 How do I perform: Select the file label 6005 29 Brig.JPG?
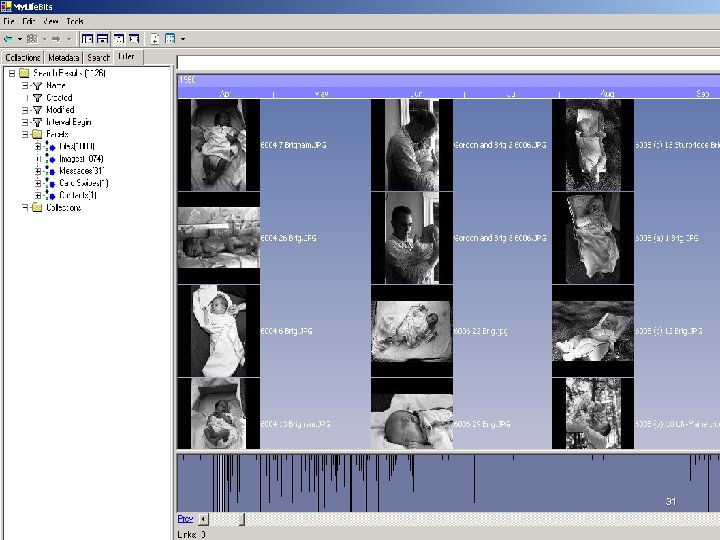coord(482,424)
